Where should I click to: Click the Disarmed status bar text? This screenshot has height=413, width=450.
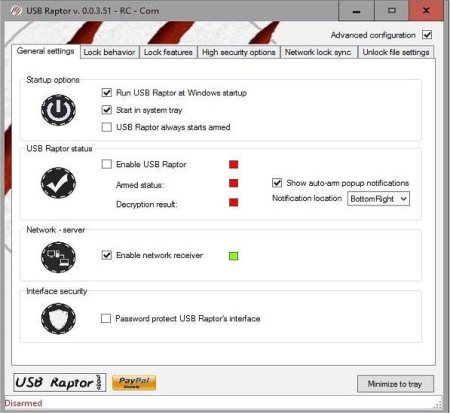[x=23, y=403]
